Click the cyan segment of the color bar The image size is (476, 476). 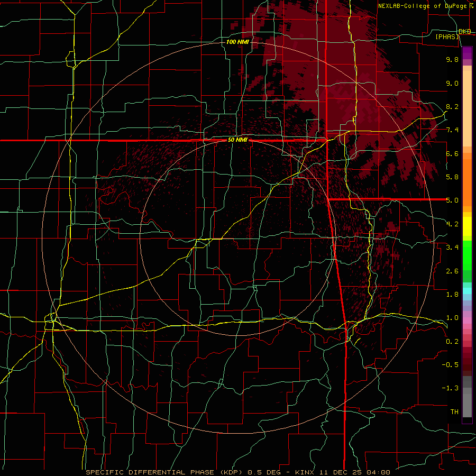(467, 291)
